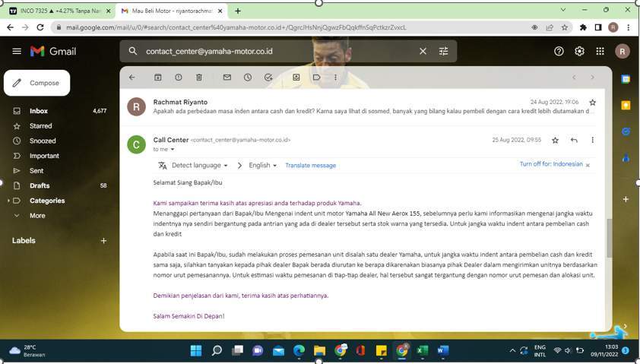Viewport: 640px width, 364px height.
Task: Open the Detect language dropdown
Action: (200, 165)
